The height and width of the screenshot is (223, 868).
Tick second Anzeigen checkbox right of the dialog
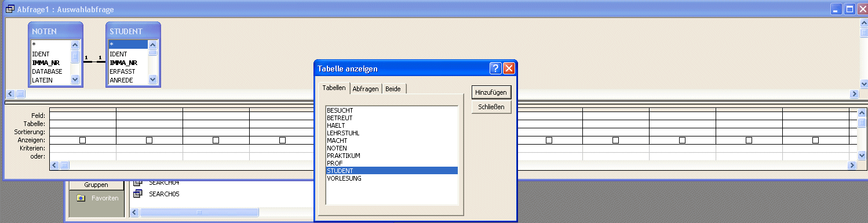(x=616, y=140)
